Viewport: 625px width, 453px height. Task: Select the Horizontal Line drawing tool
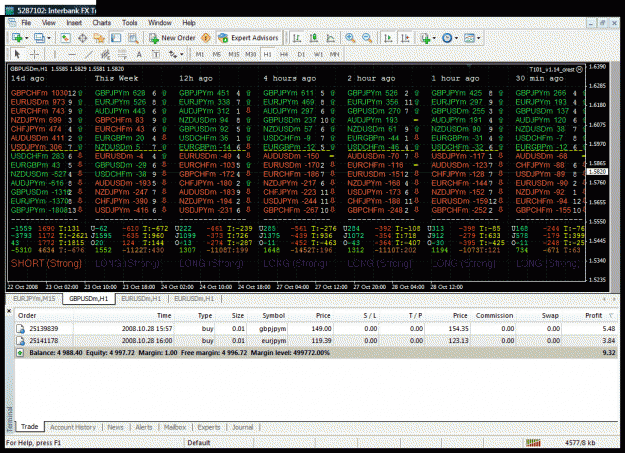pos(72,54)
